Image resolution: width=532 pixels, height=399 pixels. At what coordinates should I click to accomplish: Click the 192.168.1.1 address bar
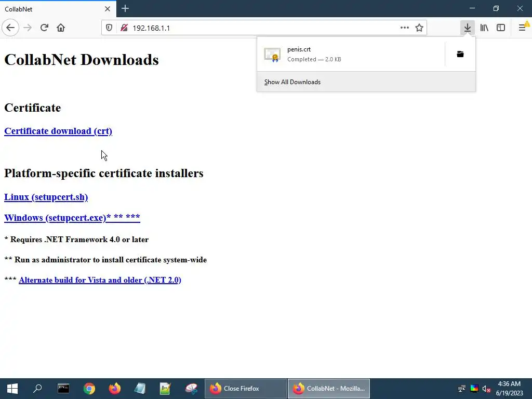click(264, 28)
